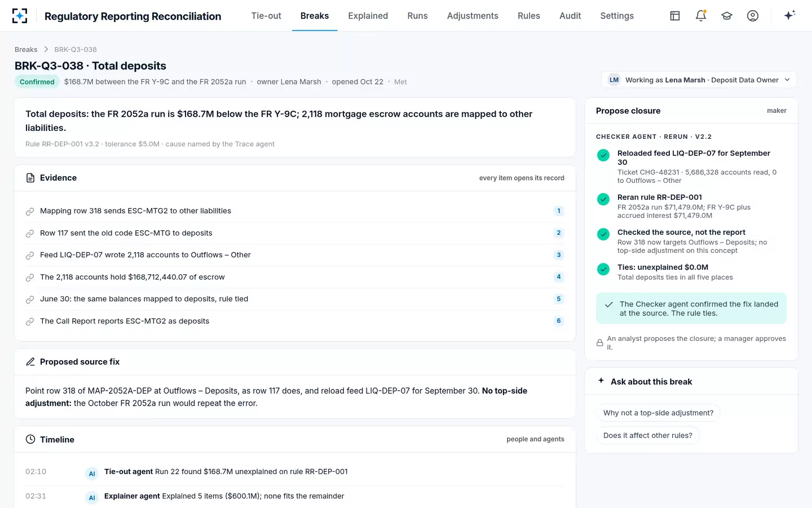Click sparkle icon in Ask about this break

[601, 381]
